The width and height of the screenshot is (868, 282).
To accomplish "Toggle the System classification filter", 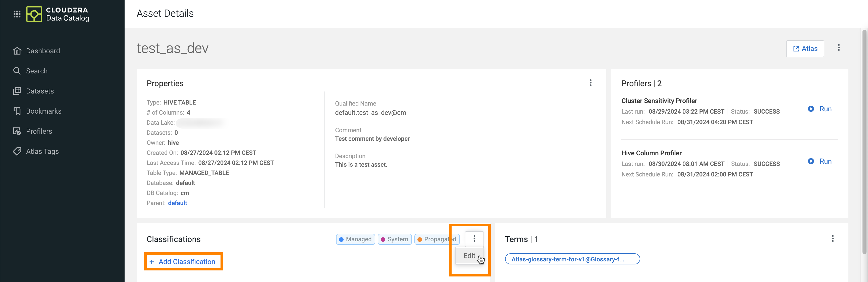I will point(394,239).
